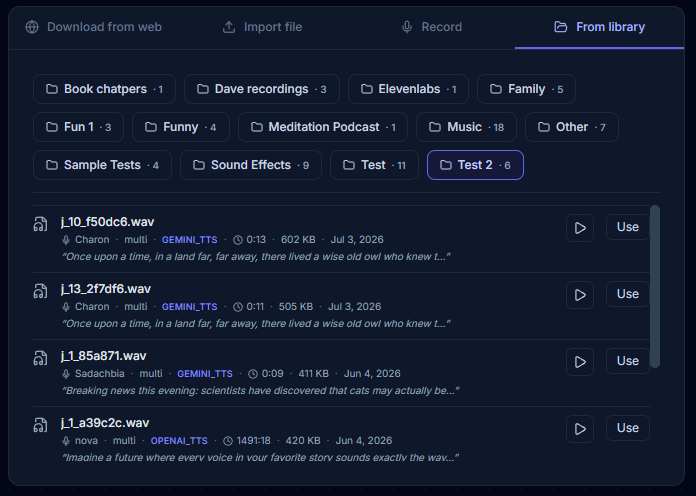Viewport: 696px width, 496px height.
Task: Open the From library tab
Action: (x=599, y=27)
